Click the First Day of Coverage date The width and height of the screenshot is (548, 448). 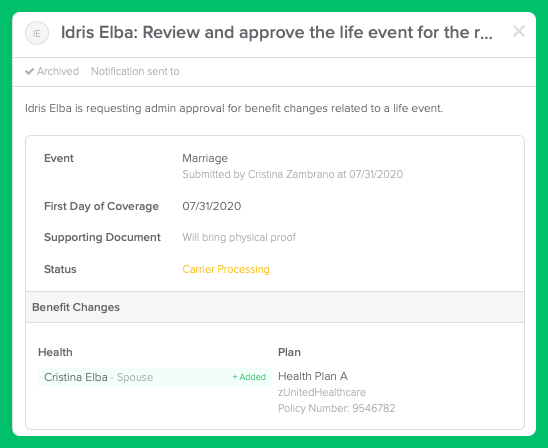212,206
